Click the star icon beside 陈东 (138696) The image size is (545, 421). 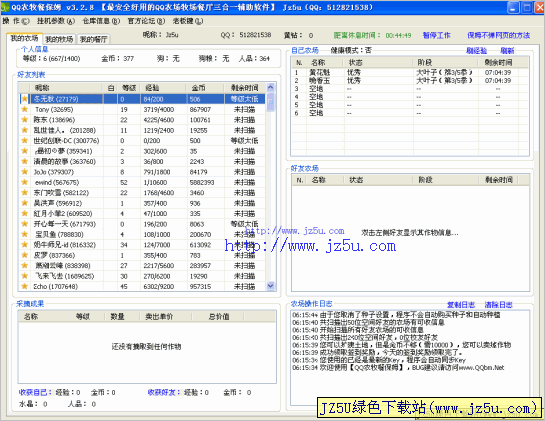pyautogui.click(x=25, y=120)
